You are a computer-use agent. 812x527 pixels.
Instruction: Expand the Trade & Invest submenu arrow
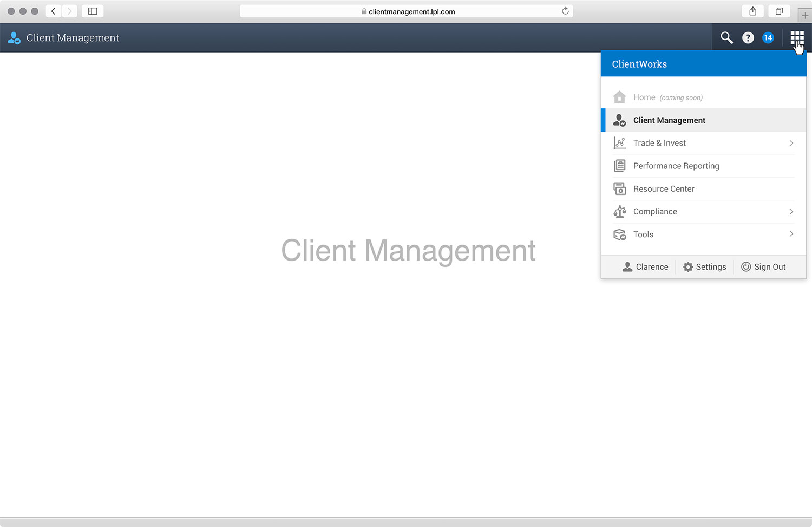(x=791, y=143)
